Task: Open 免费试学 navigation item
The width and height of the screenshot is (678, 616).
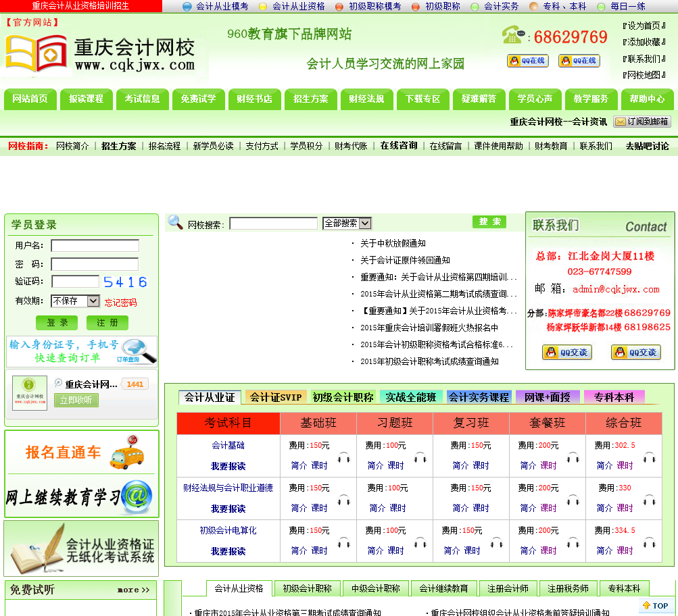Action: 199,99
